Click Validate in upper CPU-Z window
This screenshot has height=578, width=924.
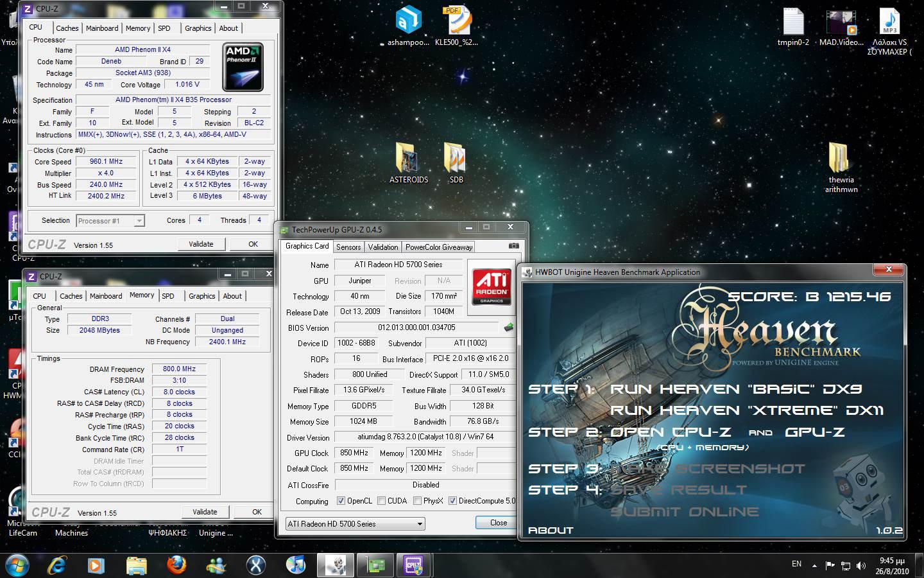tap(201, 244)
